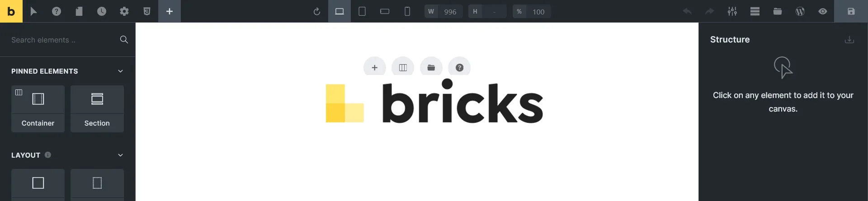Click the Bricks logo in top-left corner

point(11,11)
